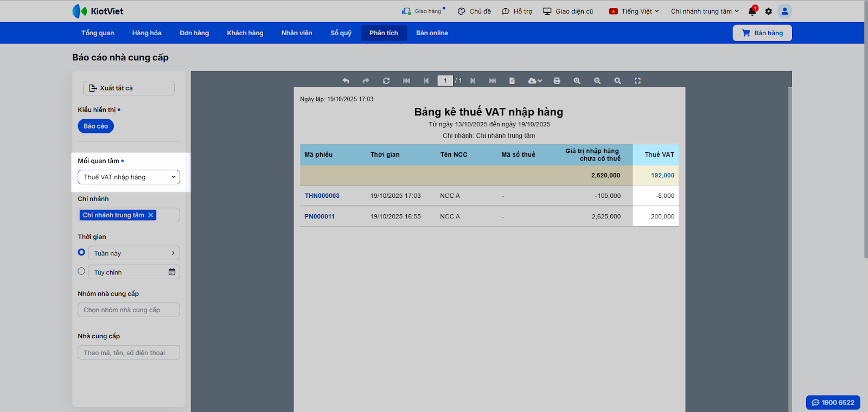Screen dimensions: 868x412
Task: Click the VAT value -8,000
Action: pos(665,196)
